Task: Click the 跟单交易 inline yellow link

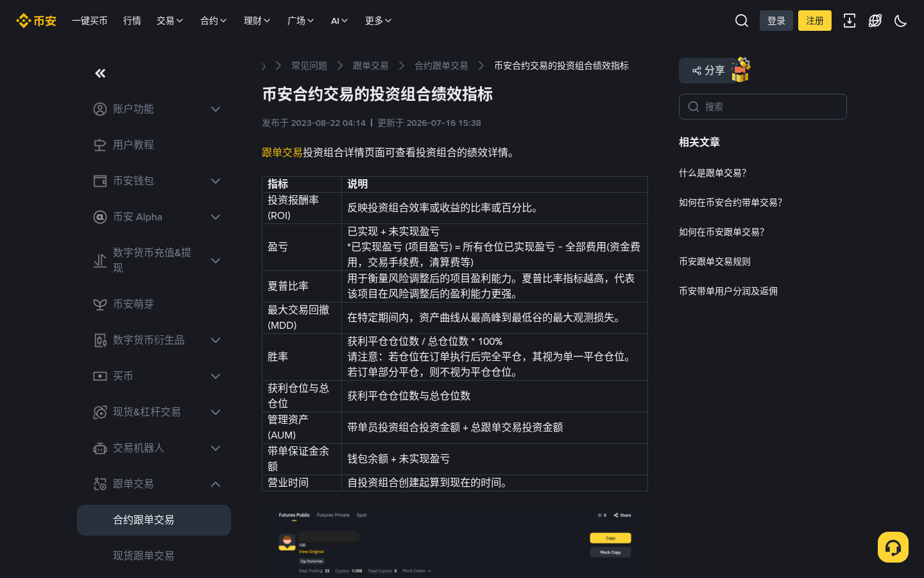Action: click(x=282, y=152)
